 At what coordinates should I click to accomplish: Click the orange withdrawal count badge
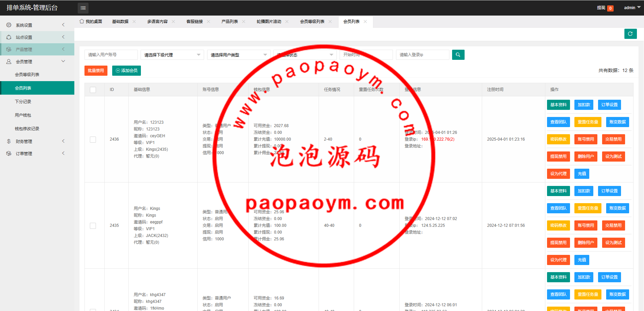tap(610, 8)
